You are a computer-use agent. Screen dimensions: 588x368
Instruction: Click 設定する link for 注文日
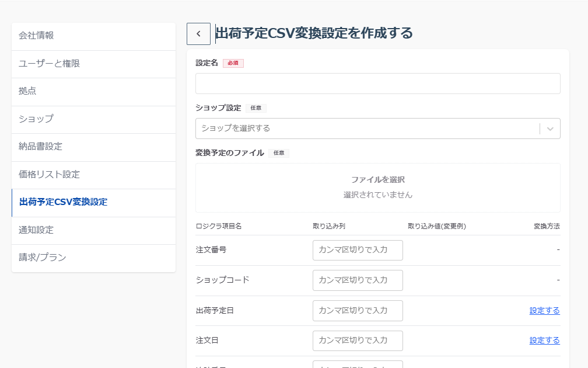pyautogui.click(x=544, y=341)
